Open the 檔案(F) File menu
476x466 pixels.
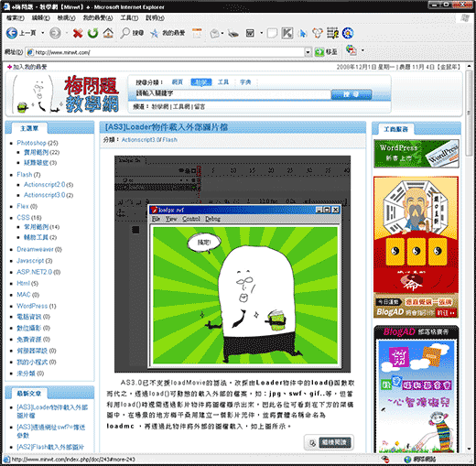pyautogui.click(x=16, y=18)
